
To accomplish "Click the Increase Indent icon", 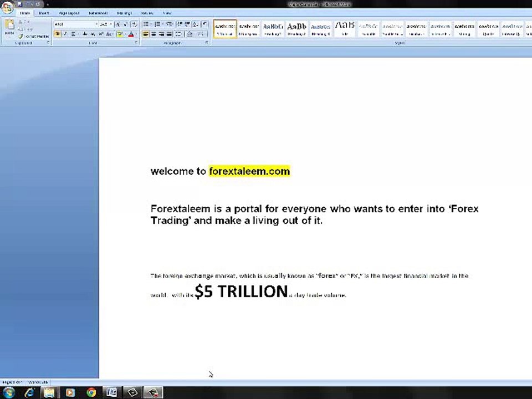I will click(187, 24).
